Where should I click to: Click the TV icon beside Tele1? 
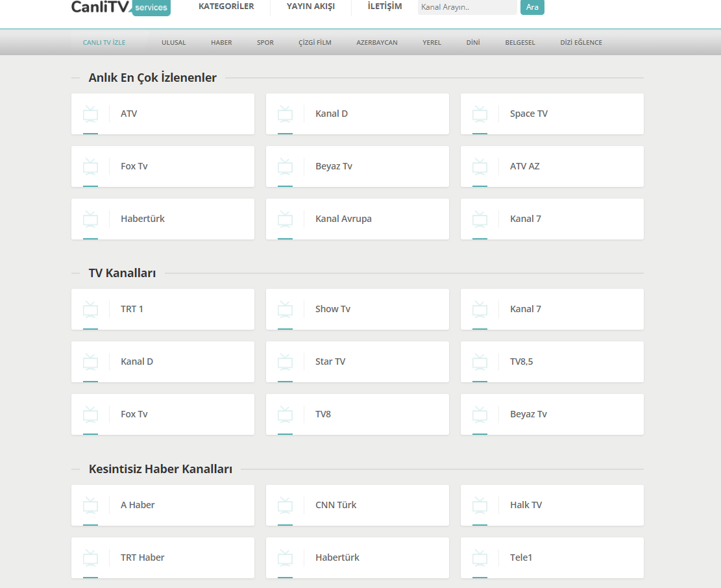coord(480,557)
